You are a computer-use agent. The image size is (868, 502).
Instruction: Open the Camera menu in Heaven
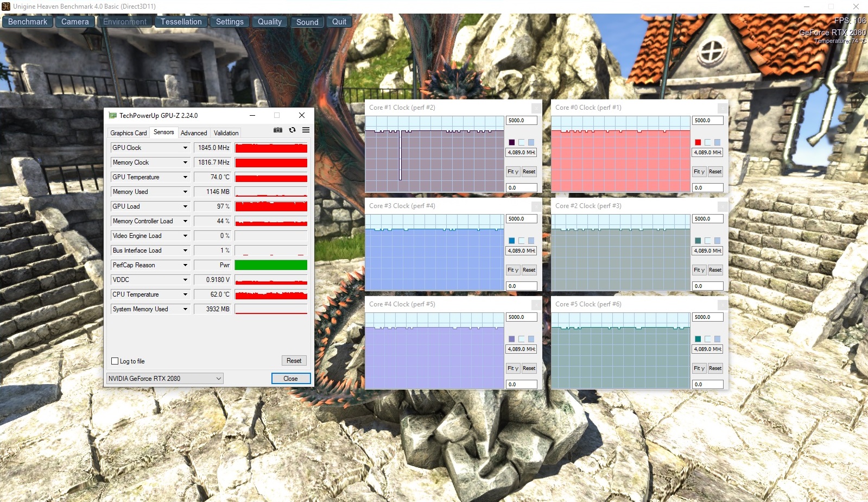click(75, 22)
